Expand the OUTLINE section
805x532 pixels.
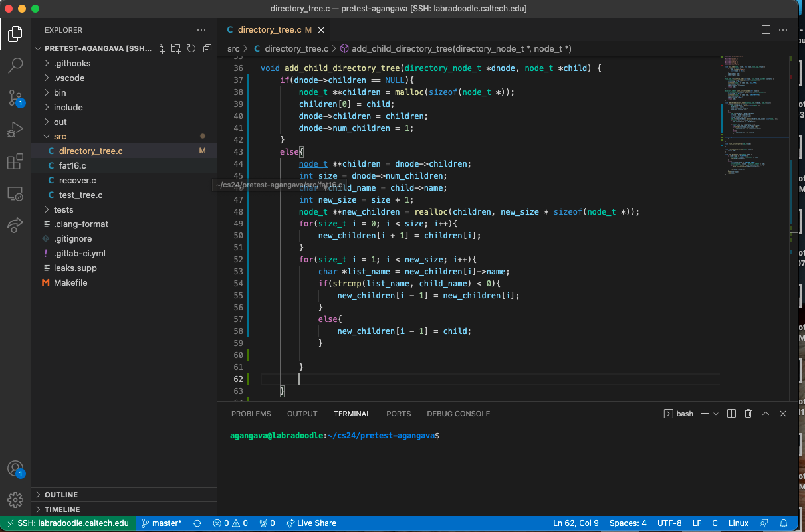click(x=61, y=495)
